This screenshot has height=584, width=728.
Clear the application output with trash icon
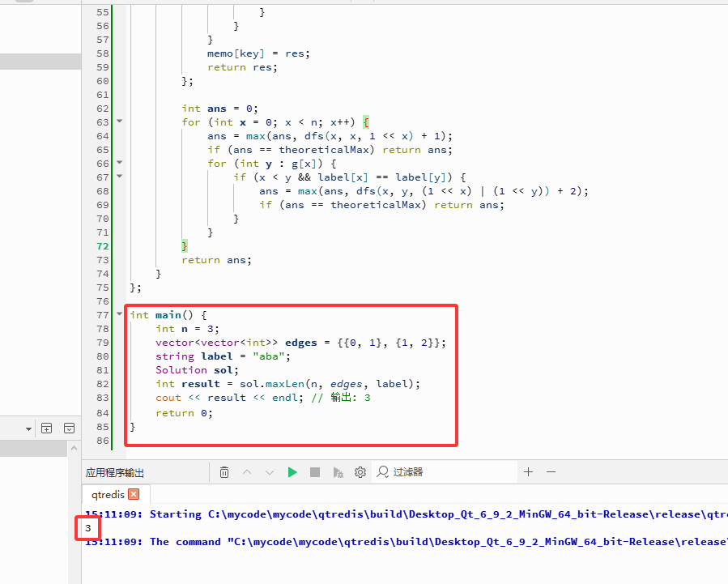click(224, 472)
